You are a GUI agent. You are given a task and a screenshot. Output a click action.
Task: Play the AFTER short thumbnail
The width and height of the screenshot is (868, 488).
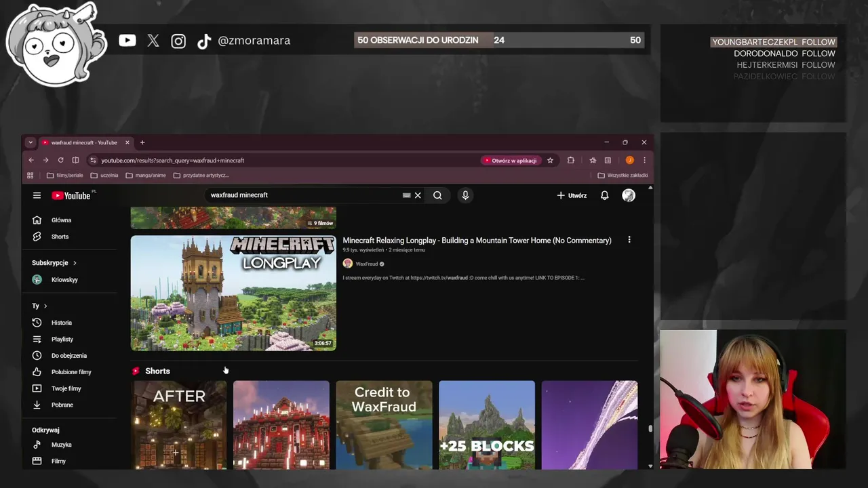coord(179,425)
